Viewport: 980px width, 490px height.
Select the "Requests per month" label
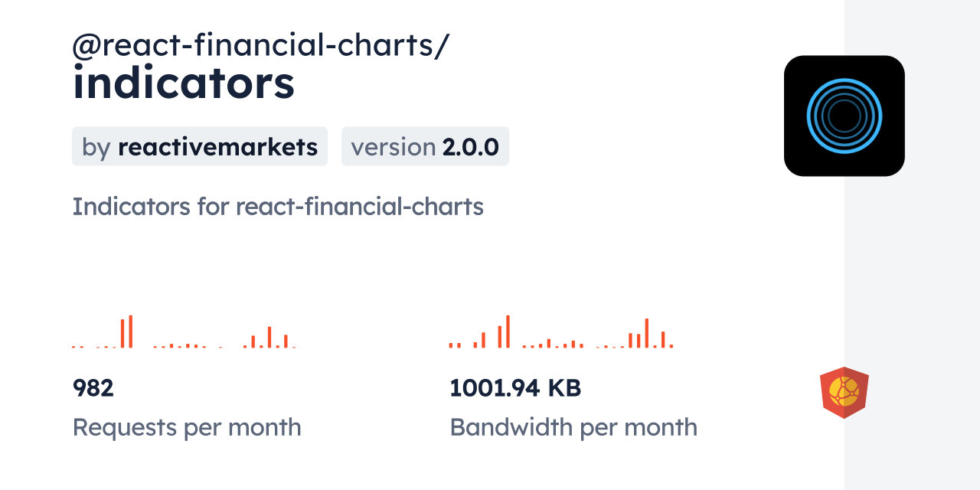pyautogui.click(x=187, y=427)
